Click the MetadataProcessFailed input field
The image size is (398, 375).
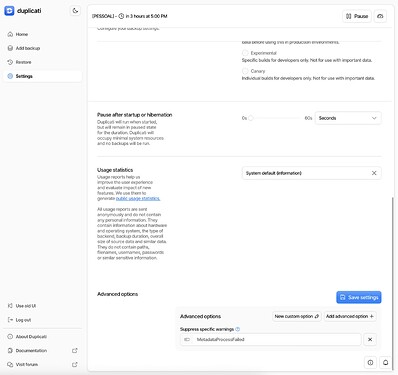tap(271, 339)
